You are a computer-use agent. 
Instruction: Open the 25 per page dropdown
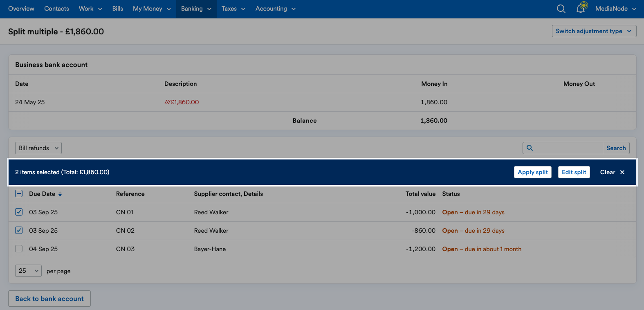(28, 271)
